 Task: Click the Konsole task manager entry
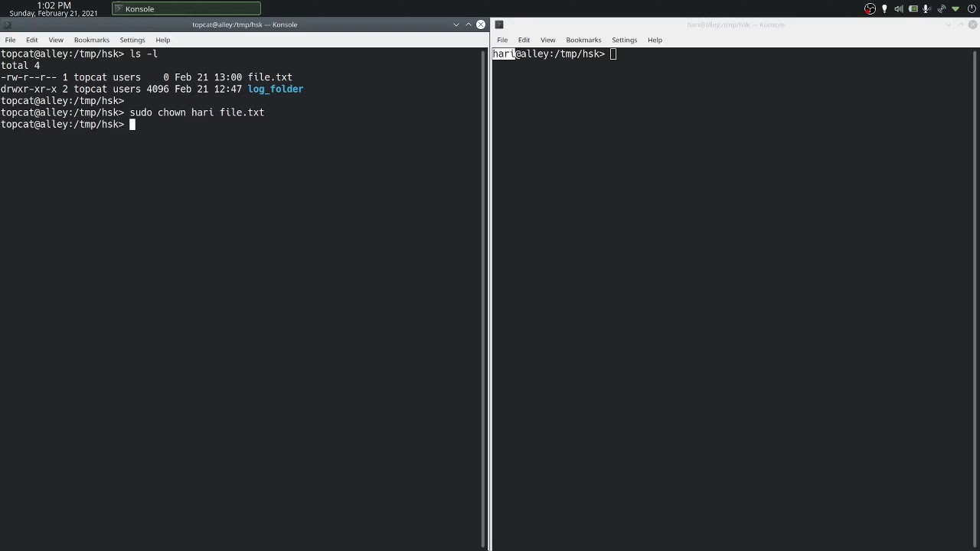(x=186, y=8)
